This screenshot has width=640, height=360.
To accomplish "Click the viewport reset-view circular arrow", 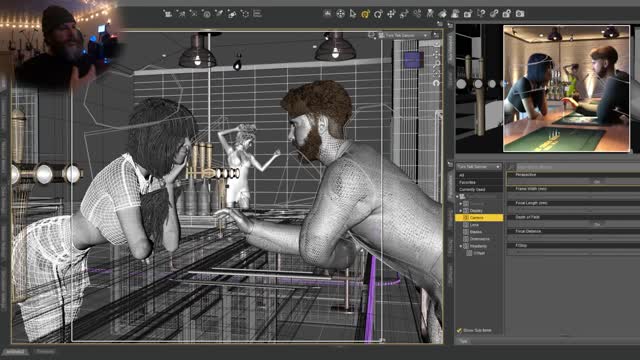I will point(436,83).
